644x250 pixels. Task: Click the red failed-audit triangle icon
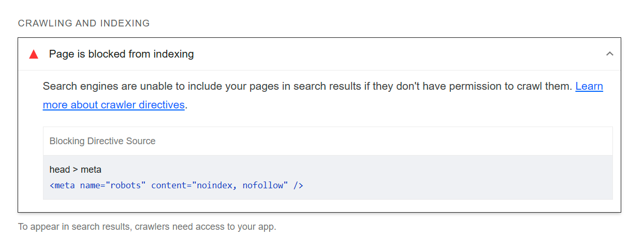34,54
